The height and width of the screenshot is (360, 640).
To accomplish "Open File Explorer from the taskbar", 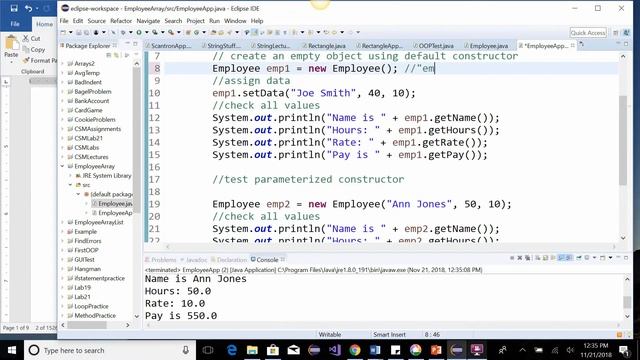I will pyautogui.click(x=252, y=350).
